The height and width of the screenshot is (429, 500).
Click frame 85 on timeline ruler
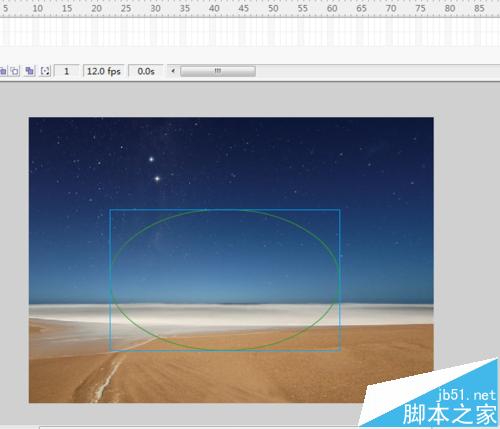click(479, 8)
